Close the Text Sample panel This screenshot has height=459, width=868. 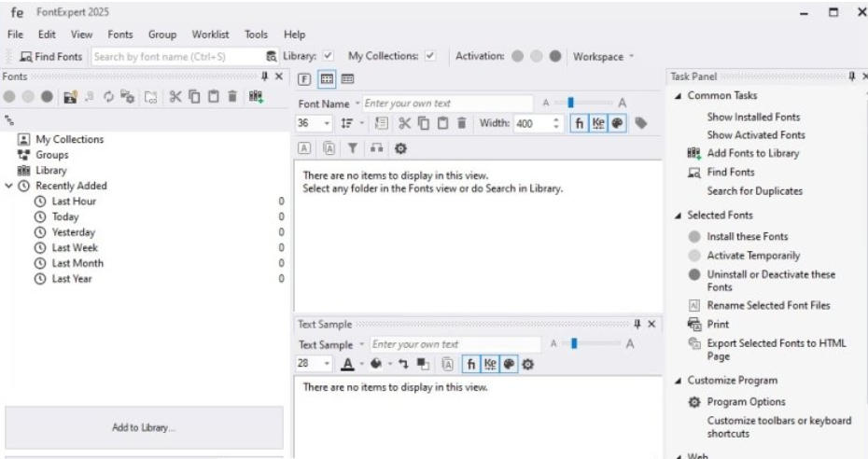[651, 324]
